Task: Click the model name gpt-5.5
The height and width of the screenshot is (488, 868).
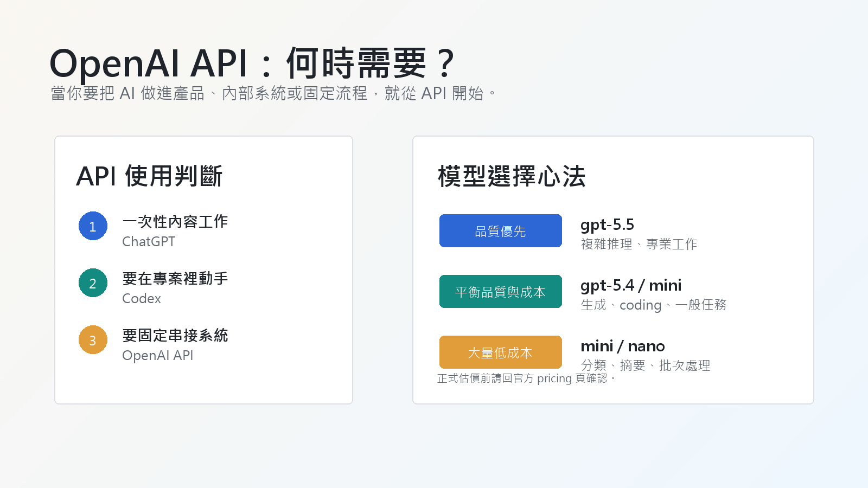Action: coord(607,224)
